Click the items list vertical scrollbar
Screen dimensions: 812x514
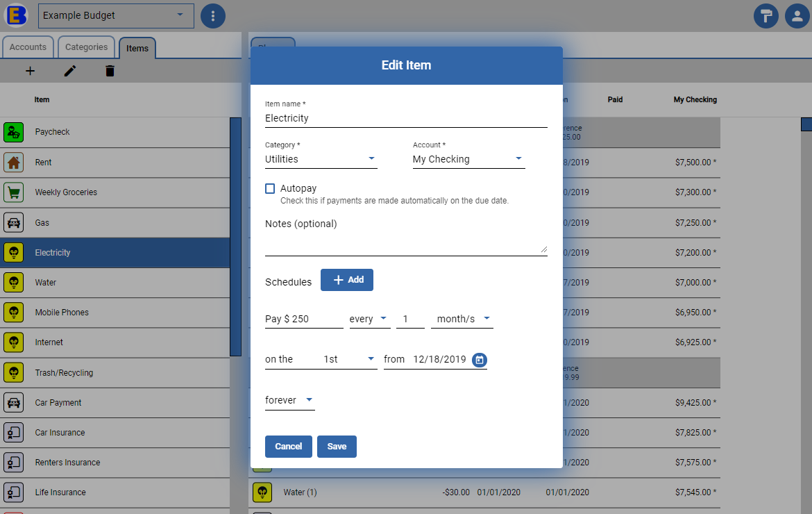coord(236,237)
